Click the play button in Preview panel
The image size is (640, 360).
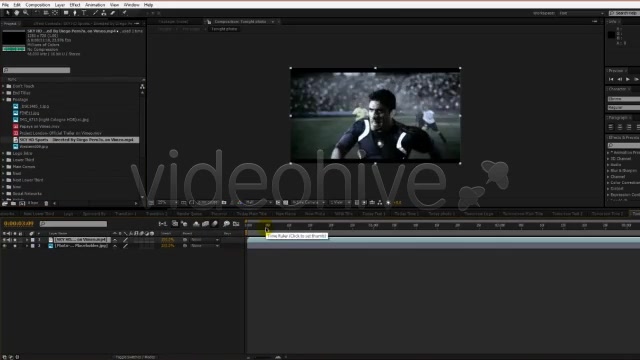coord(628,79)
